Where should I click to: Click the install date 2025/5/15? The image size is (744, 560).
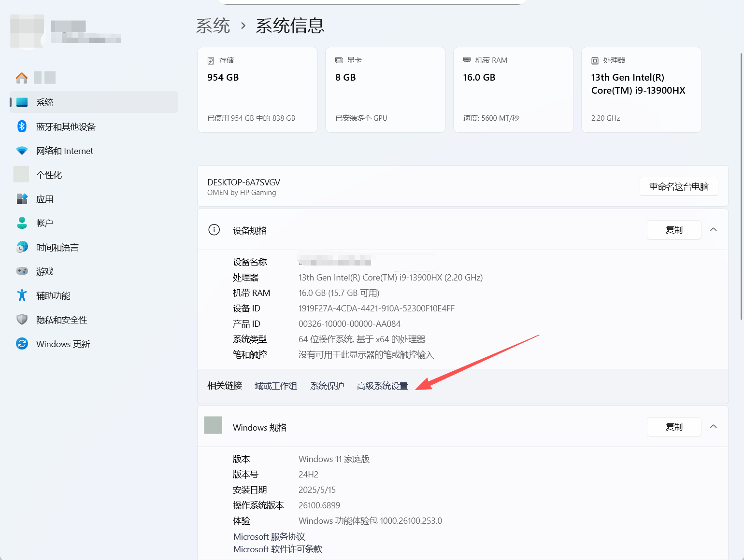click(x=317, y=490)
